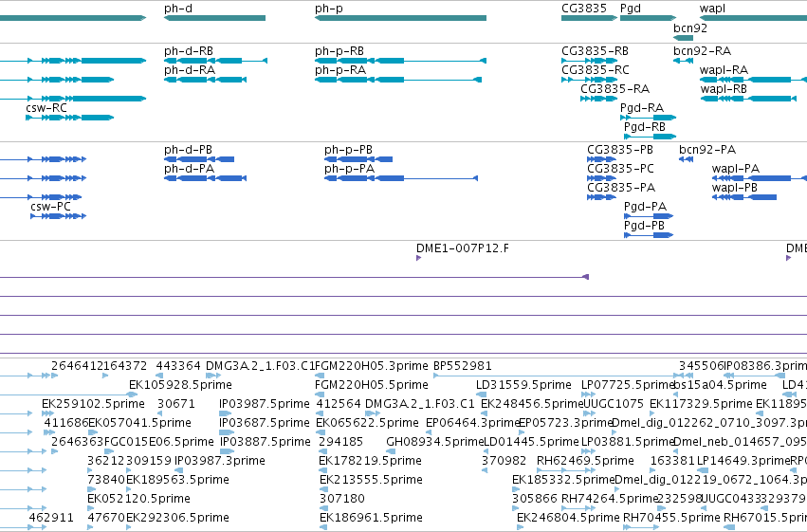This screenshot has height=532, width=807.
Task: Select the EK057041.5prime EST label
Action: point(139,423)
